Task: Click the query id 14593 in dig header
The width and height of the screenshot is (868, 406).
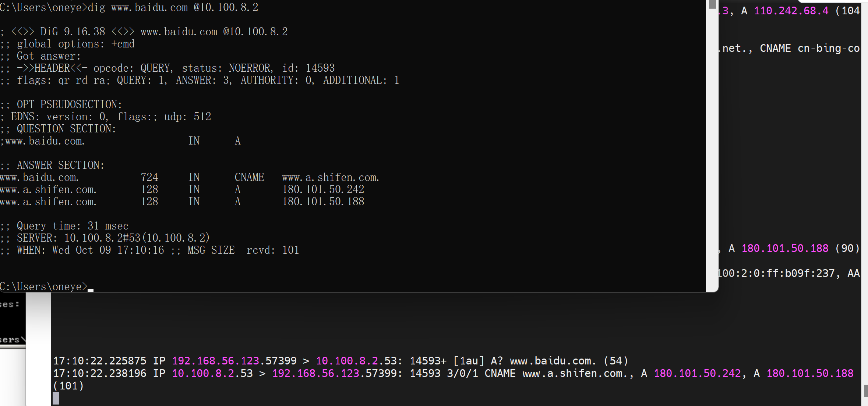Action: point(320,68)
